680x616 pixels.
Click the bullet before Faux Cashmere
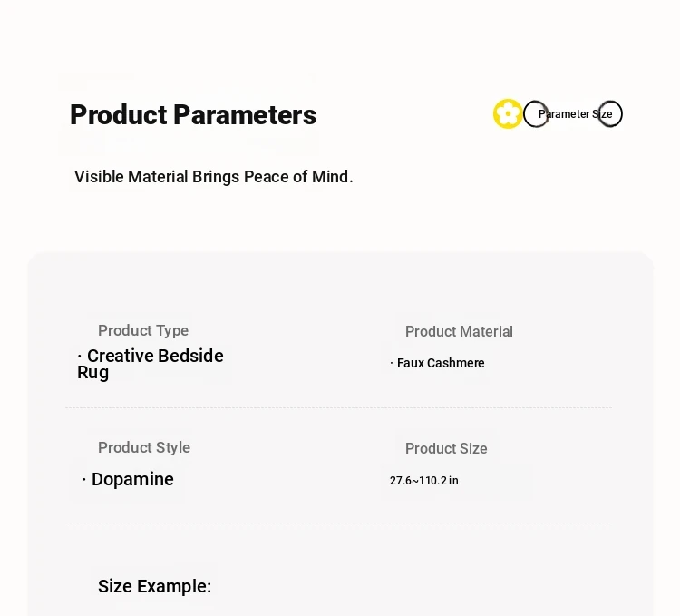392,363
